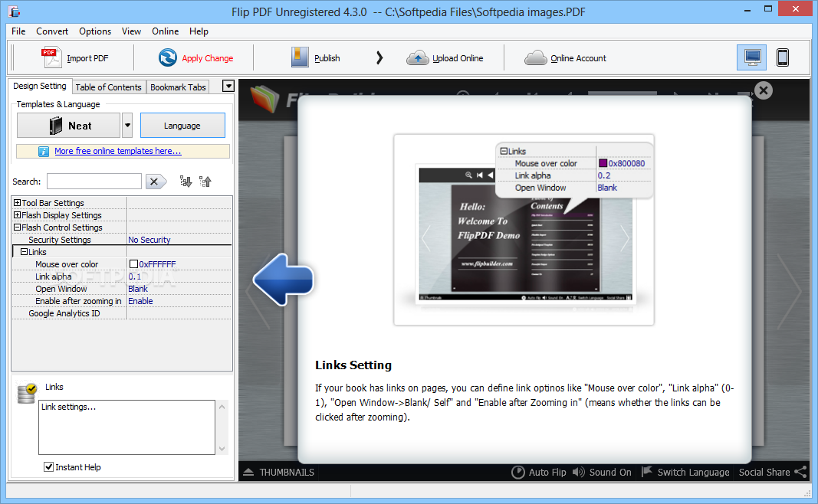Click Mouse over color 0xFFFFFF swatch
The height and width of the screenshot is (504, 818).
pos(133,264)
